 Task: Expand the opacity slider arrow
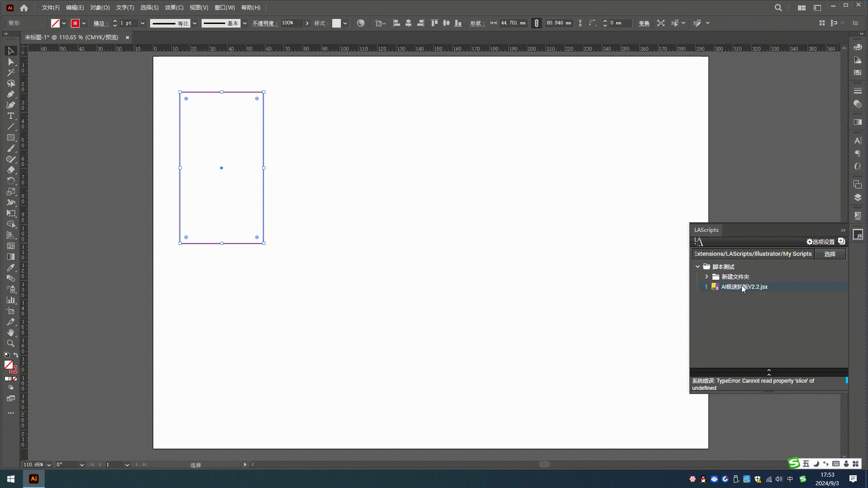click(307, 23)
